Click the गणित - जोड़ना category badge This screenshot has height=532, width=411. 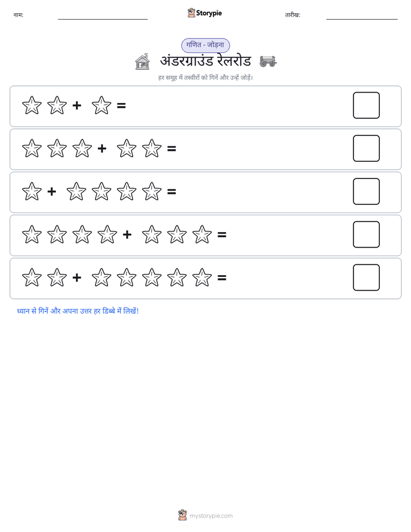coord(205,45)
